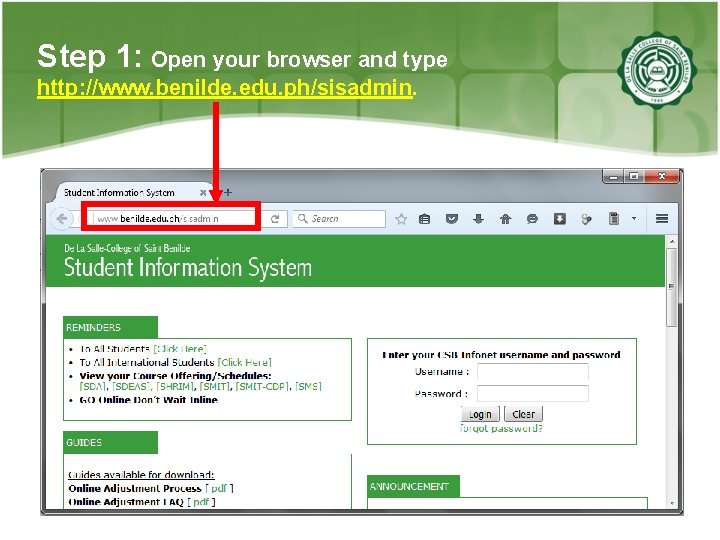The height and width of the screenshot is (540, 720).
Task: Close the browser window
Action: [662, 176]
